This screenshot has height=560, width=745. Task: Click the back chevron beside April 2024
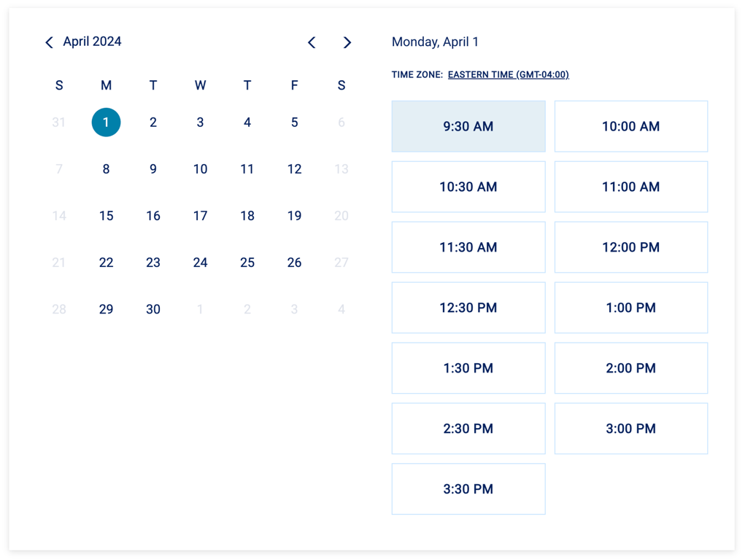pyautogui.click(x=49, y=43)
